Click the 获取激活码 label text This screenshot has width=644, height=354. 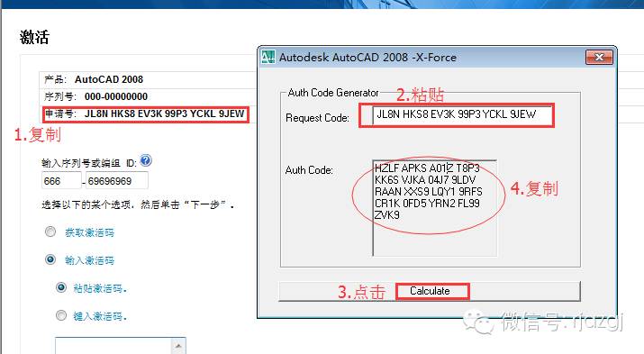tap(89, 232)
